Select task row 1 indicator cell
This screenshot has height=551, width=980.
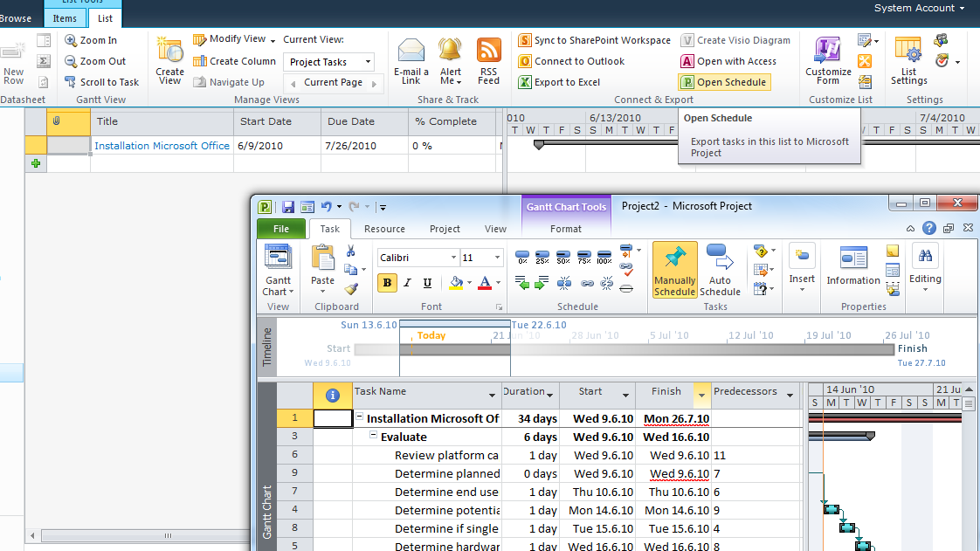coord(333,418)
